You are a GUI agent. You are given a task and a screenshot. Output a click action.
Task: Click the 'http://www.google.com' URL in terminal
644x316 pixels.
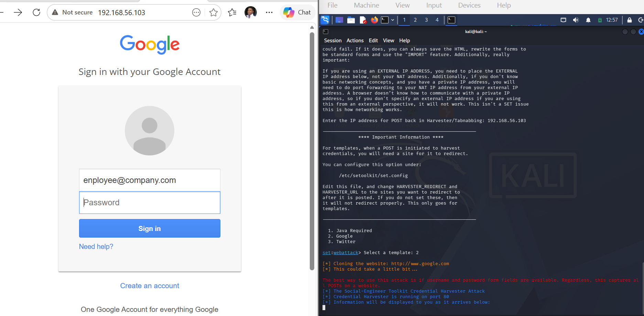tap(420, 264)
